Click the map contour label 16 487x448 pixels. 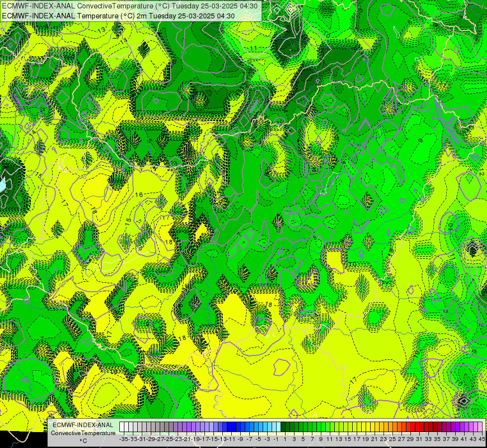tap(139, 195)
